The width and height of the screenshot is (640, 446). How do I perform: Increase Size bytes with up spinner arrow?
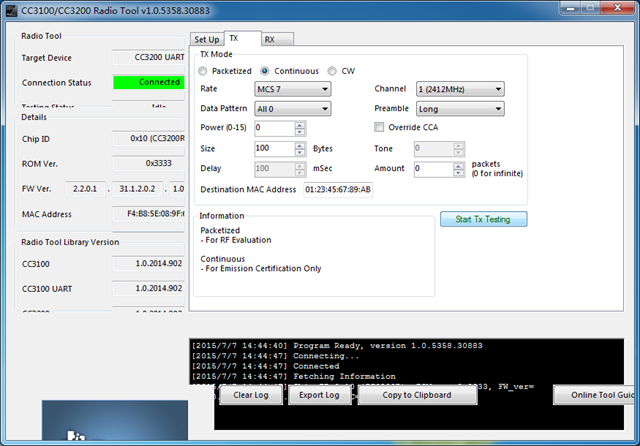[x=300, y=146]
